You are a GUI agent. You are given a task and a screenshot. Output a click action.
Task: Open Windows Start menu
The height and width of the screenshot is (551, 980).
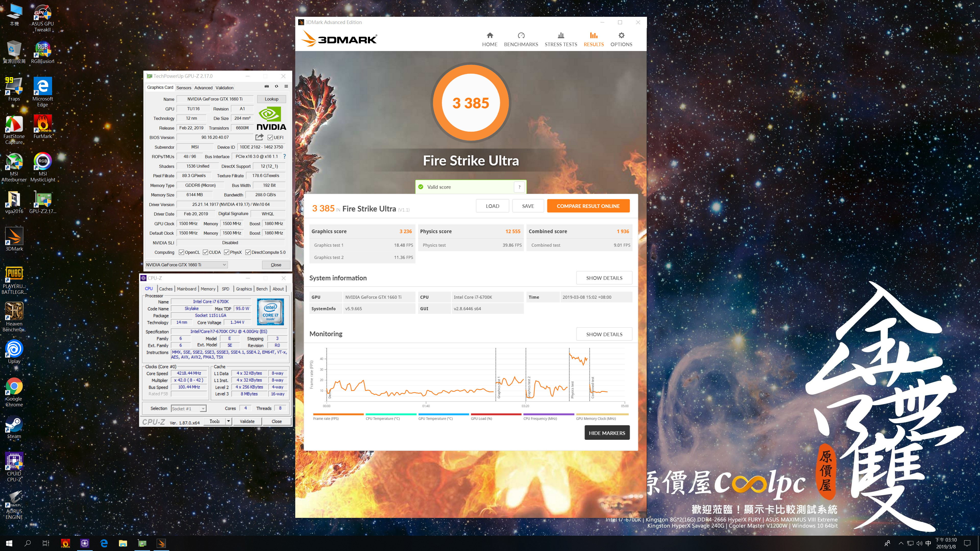9,543
